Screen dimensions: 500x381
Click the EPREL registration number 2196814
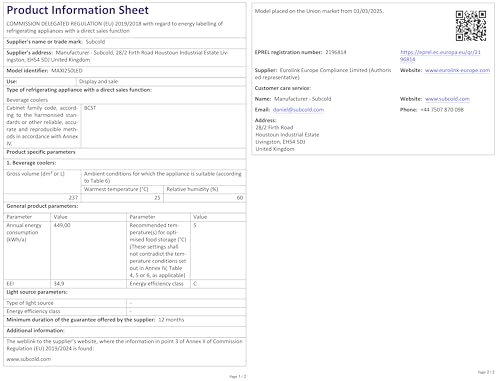point(336,52)
